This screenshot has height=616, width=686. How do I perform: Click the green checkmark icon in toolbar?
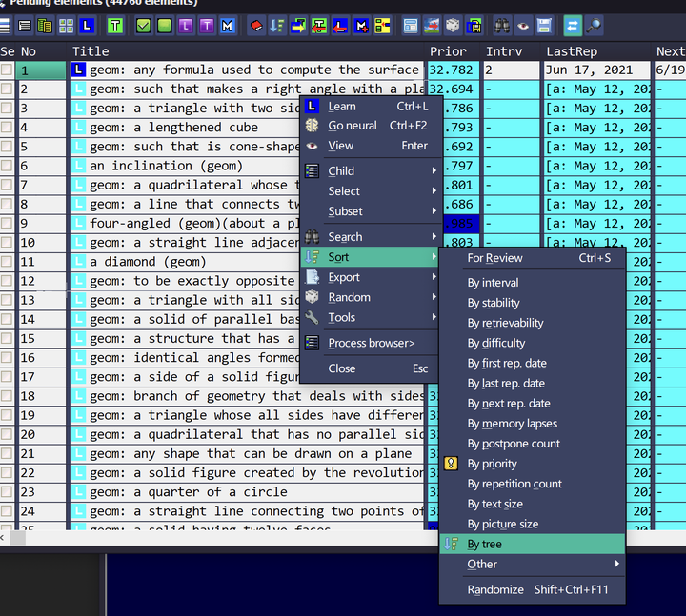click(x=144, y=26)
